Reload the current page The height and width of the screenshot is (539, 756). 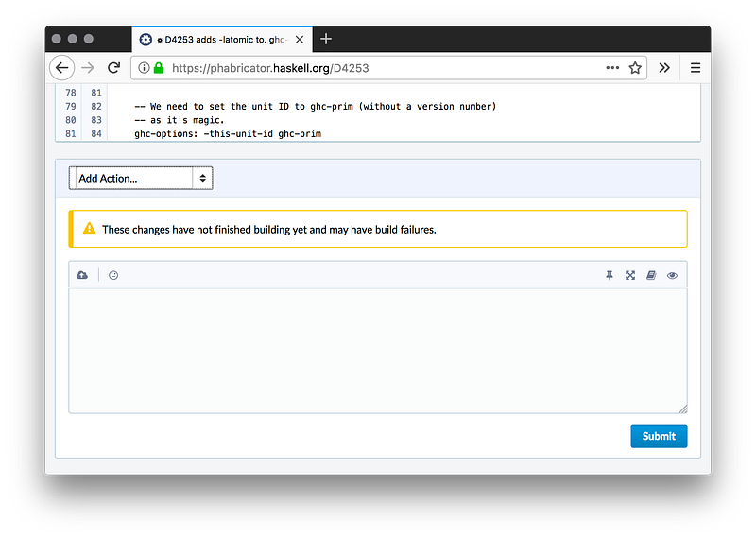[113, 68]
